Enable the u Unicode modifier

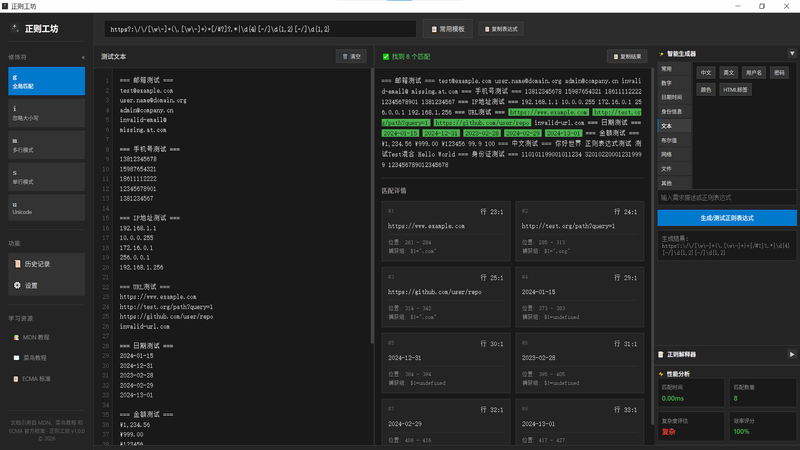46,208
